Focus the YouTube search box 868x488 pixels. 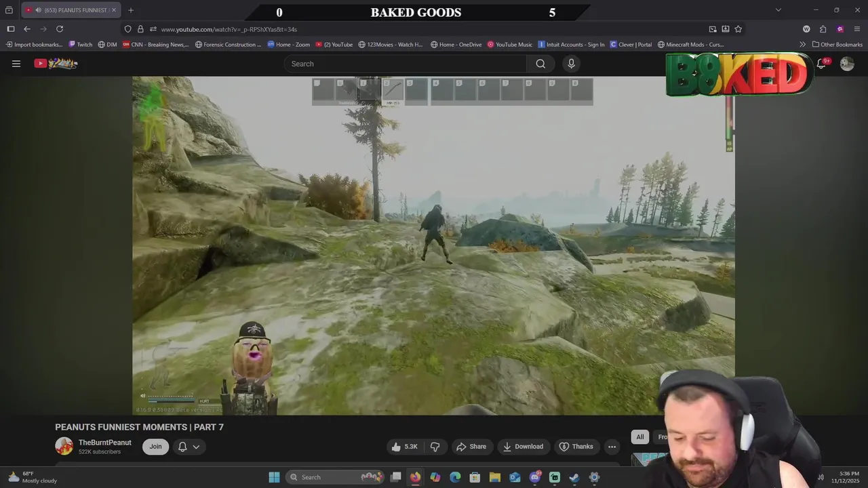coord(405,64)
